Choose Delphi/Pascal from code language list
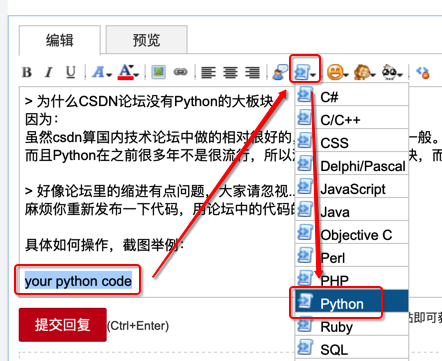 [352, 164]
